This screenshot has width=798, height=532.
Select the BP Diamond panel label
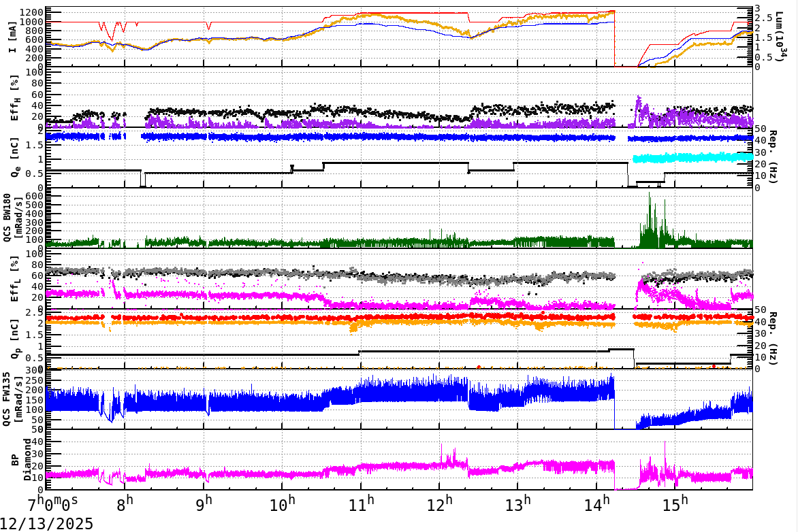[x=20, y=459]
